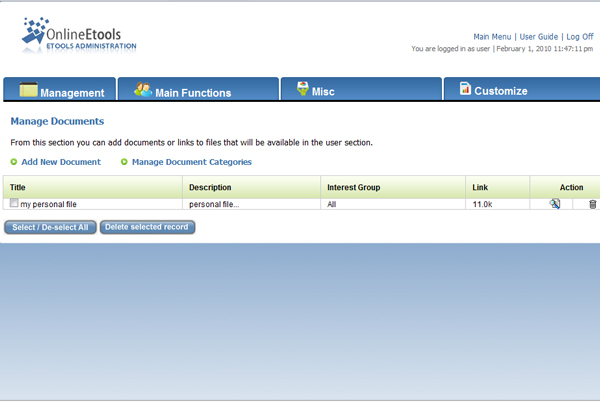Click the Main Functions people icon
This screenshot has height=402, width=600.
[143, 90]
